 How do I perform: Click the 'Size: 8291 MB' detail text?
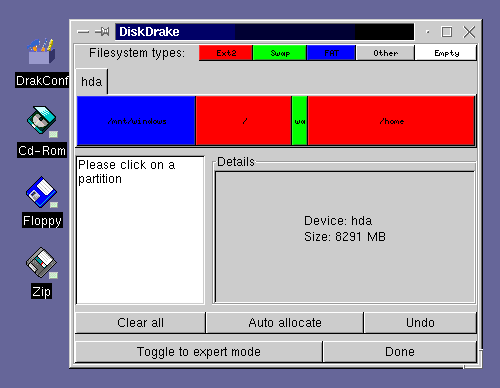(x=345, y=237)
